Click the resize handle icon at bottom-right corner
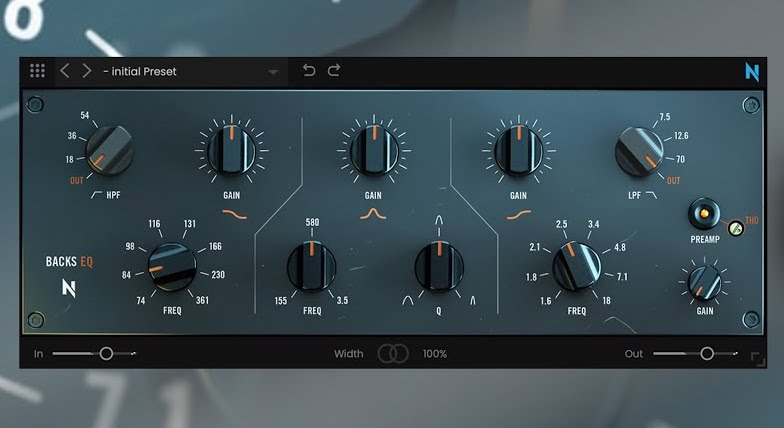 pyautogui.click(x=757, y=359)
